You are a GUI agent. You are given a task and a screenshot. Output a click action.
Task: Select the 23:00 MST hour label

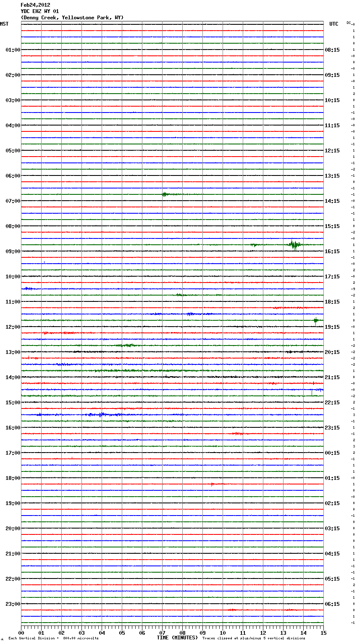pyautogui.click(x=13, y=604)
